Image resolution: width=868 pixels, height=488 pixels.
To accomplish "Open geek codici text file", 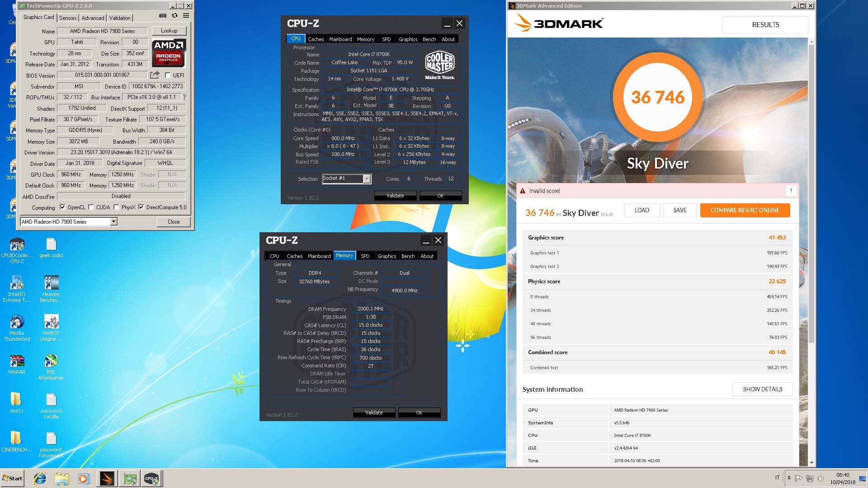I will click(51, 248).
